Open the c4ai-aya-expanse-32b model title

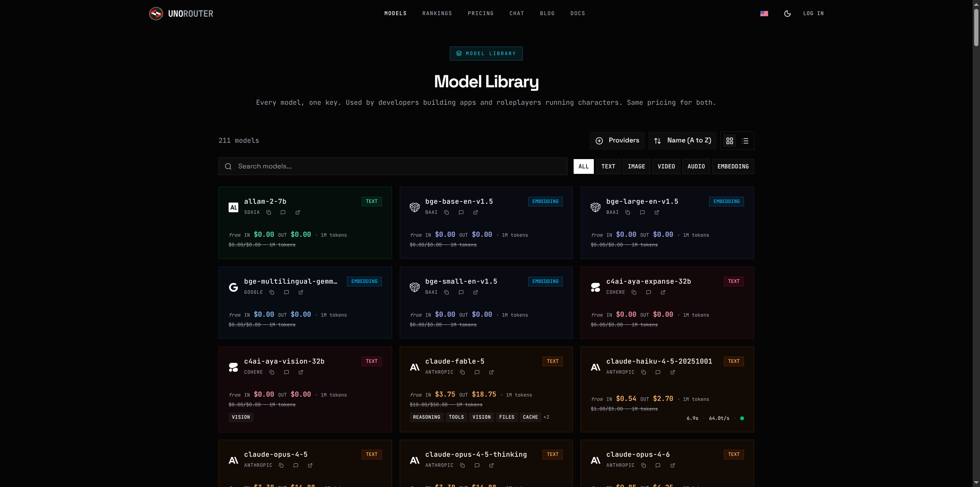tap(649, 281)
